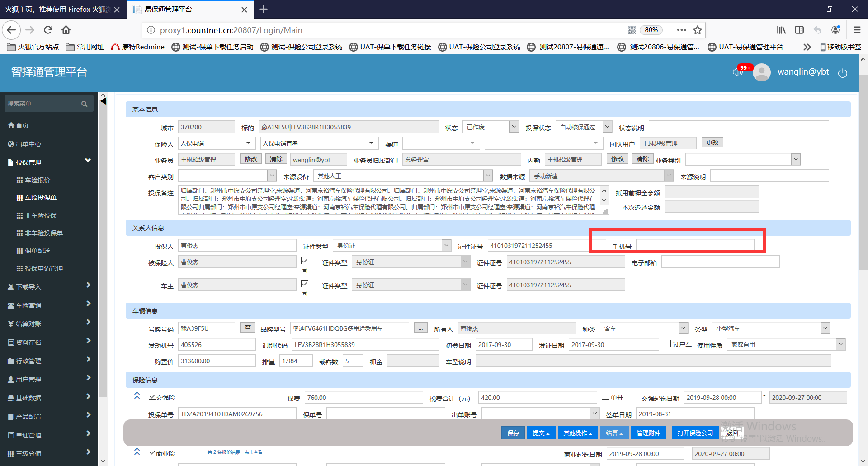The width and height of the screenshot is (868, 466).
Task: Click the power logout icon
Action: tap(842, 73)
